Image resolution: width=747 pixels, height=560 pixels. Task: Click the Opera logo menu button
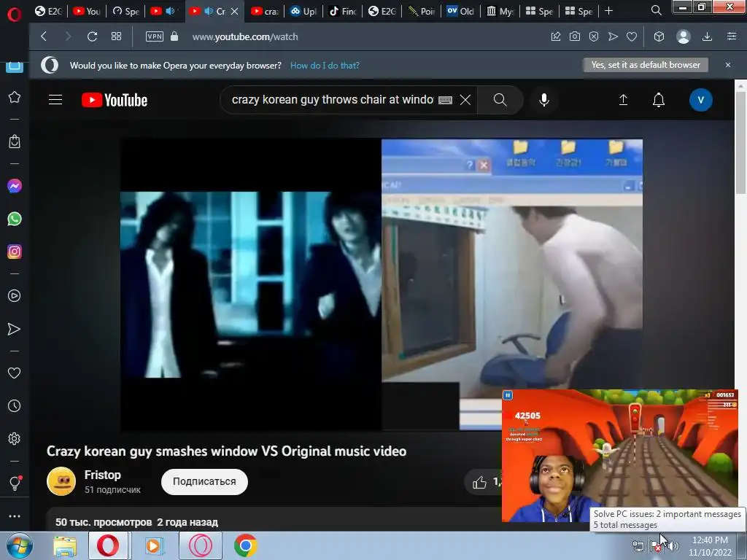click(x=15, y=15)
